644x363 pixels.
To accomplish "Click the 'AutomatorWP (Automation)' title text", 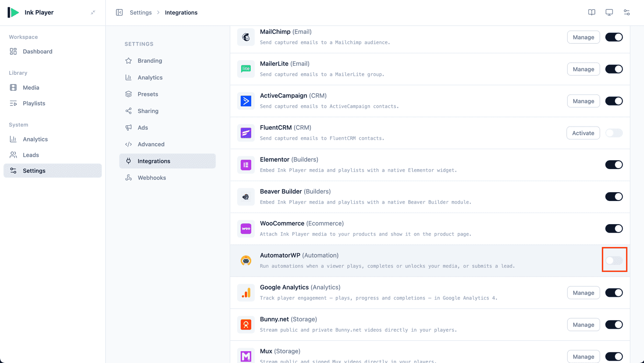I will pos(299,255).
